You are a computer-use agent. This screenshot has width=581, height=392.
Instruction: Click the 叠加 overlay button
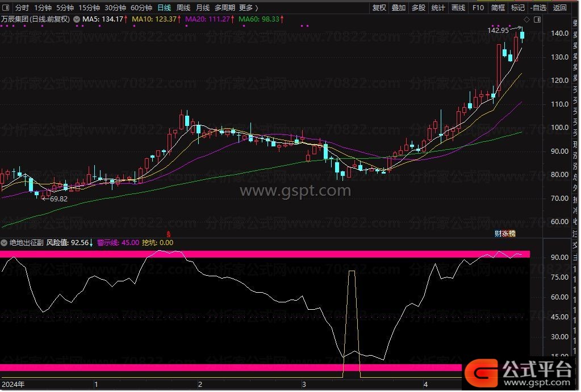399,7
